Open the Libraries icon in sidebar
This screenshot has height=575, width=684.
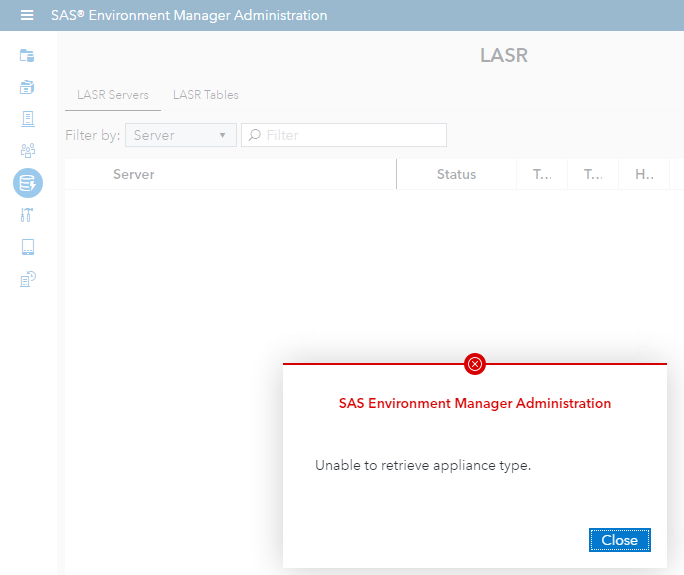point(27,87)
